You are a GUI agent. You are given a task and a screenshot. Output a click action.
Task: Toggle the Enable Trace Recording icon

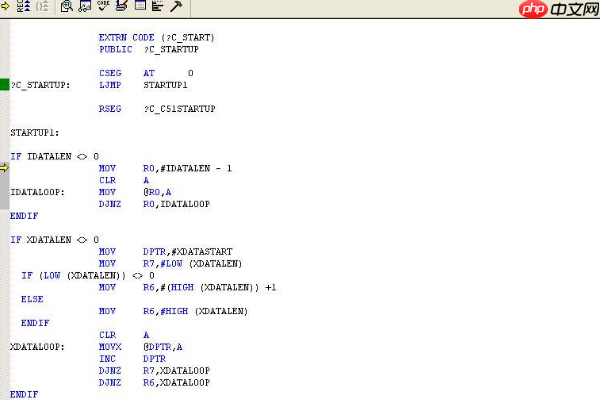tap(23, 6)
